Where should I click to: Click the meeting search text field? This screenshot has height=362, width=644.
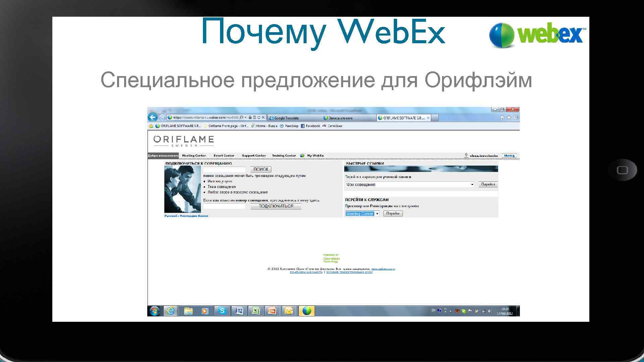coord(224,170)
